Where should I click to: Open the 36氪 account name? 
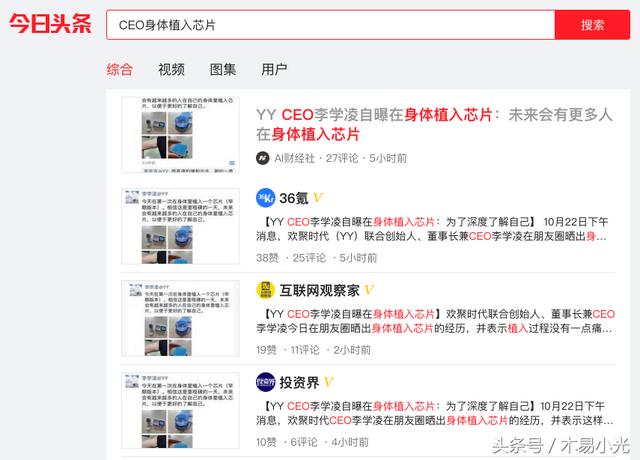coord(293,198)
